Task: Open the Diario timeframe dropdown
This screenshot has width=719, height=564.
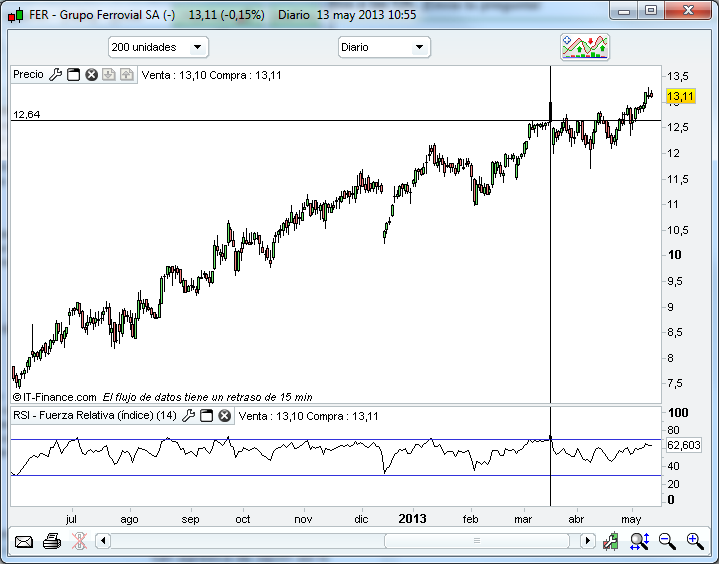Action: (385, 47)
